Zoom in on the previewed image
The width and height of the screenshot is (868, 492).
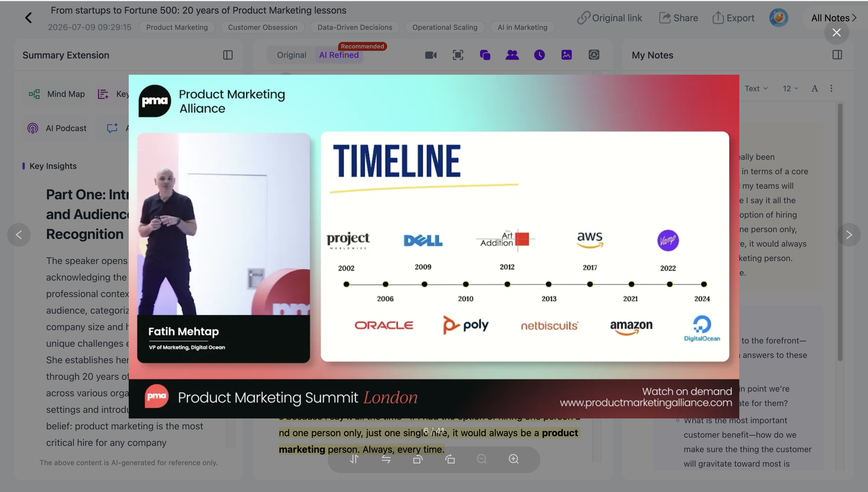click(x=514, y=459)
